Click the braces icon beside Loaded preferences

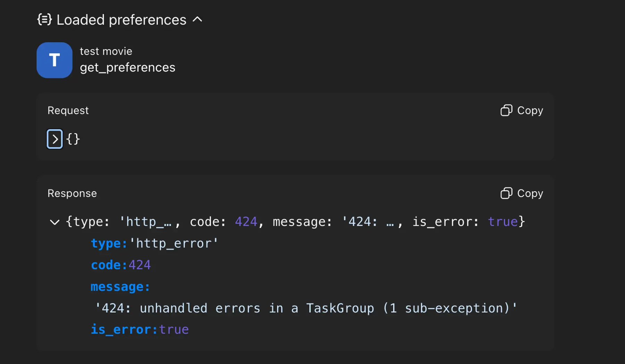pos(44,20)
